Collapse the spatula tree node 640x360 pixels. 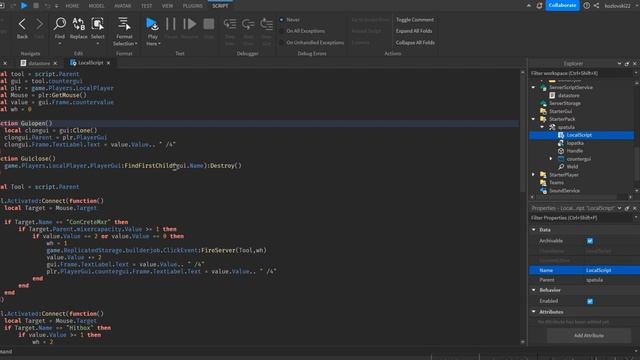click(542, 127)
